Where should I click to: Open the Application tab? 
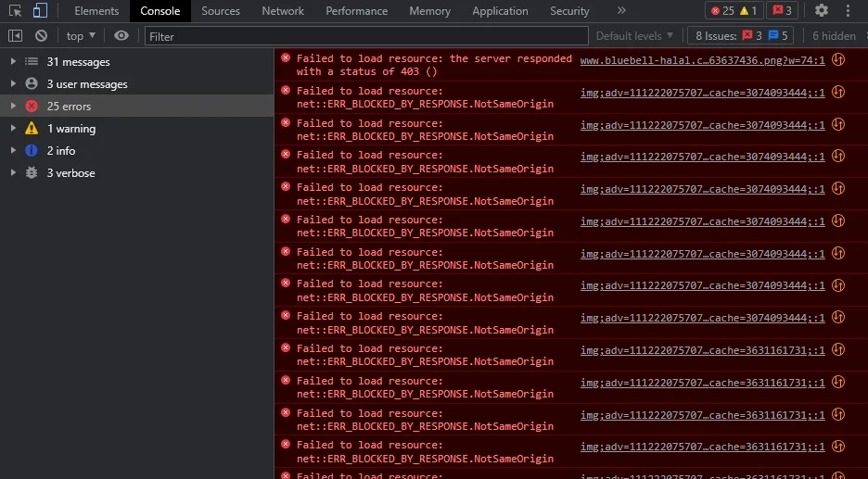tap(500, 11)
